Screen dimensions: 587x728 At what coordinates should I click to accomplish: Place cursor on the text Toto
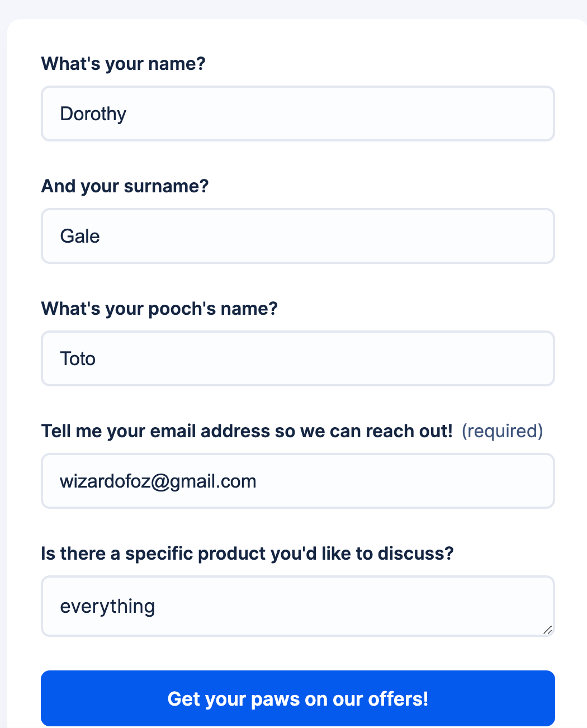pos(78,359)
